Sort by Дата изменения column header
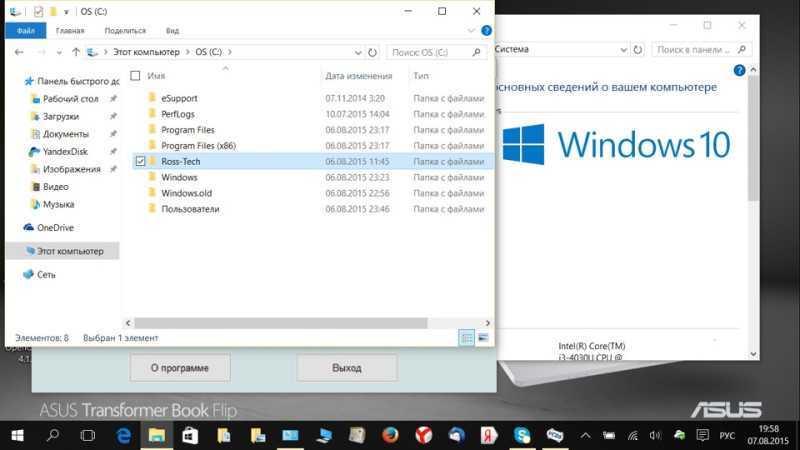Image resolution: width=800 pixels, height=450 pixels. [359, 76]
